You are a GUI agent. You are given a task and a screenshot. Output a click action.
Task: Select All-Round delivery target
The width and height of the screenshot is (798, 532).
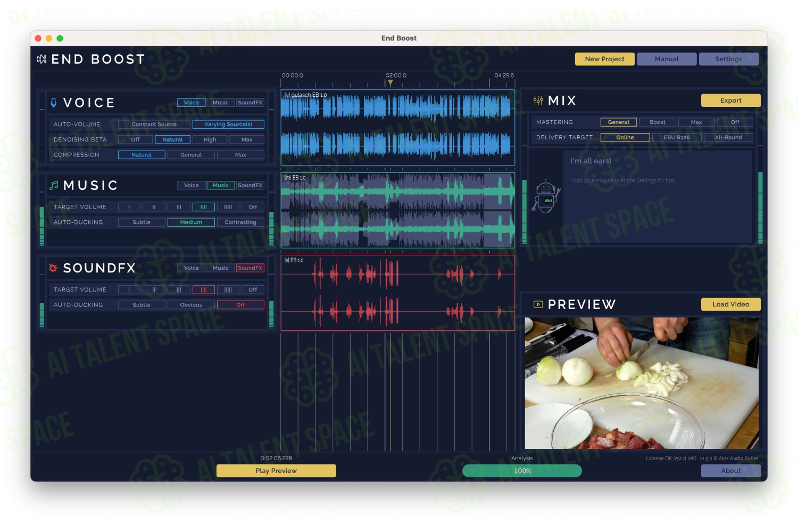(728, 137)
